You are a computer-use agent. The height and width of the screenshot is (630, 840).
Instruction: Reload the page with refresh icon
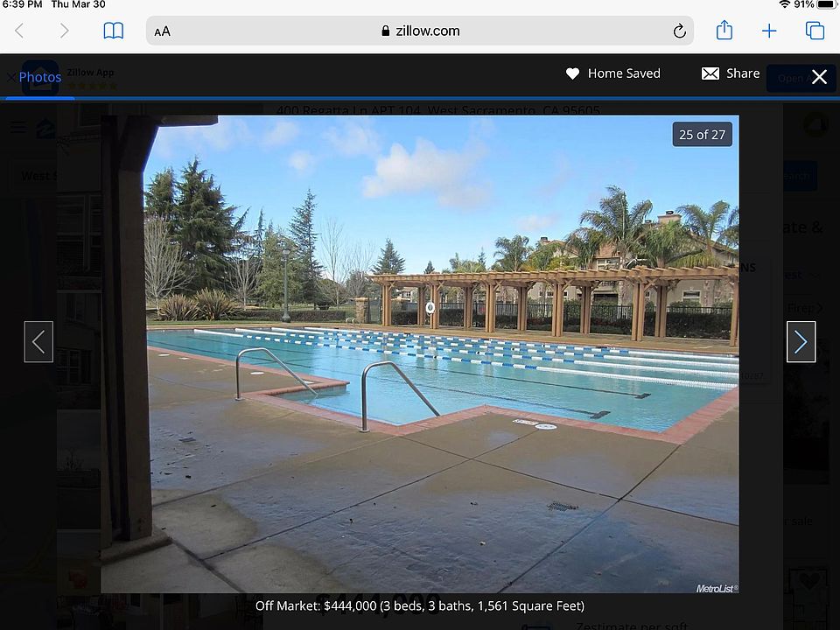(679, 31)
